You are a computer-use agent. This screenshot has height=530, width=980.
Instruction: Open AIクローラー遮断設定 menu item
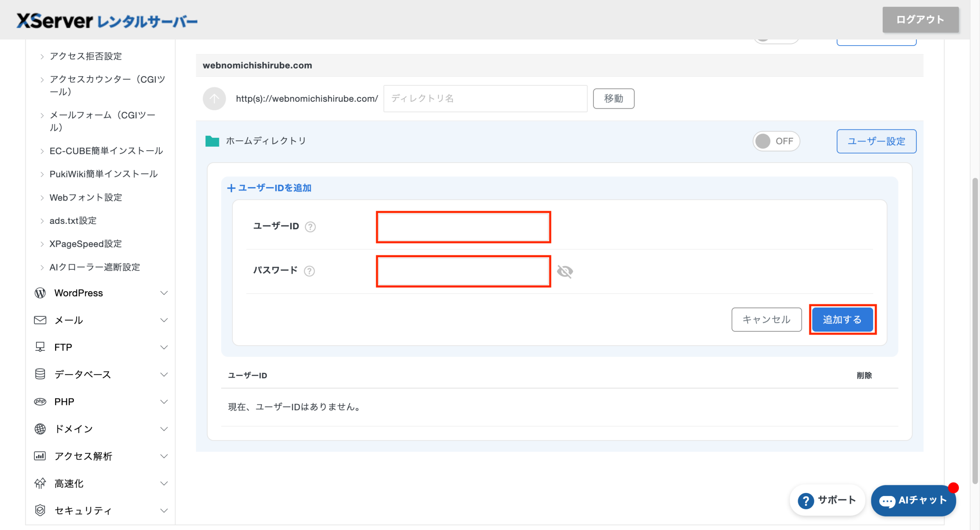pos(95,267)
